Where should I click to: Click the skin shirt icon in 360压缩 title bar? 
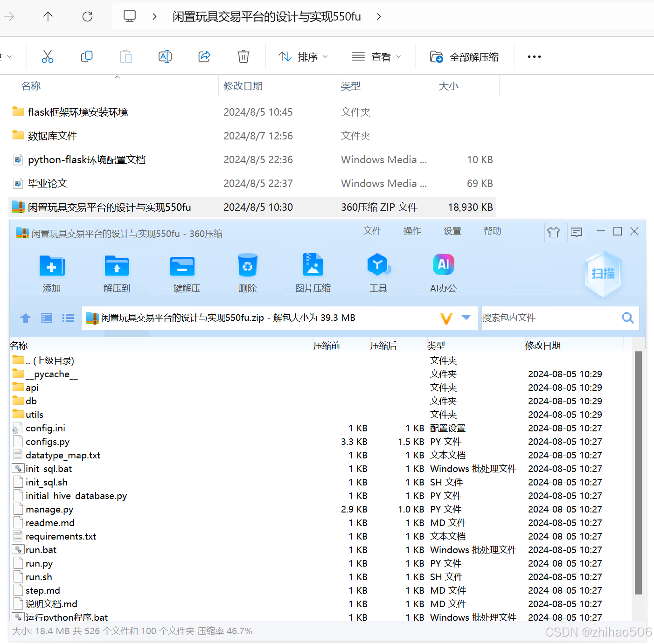point(554,232)
